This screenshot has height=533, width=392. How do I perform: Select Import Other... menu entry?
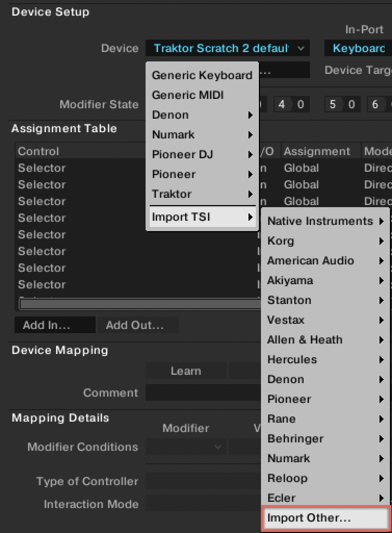tap(325, 518)
